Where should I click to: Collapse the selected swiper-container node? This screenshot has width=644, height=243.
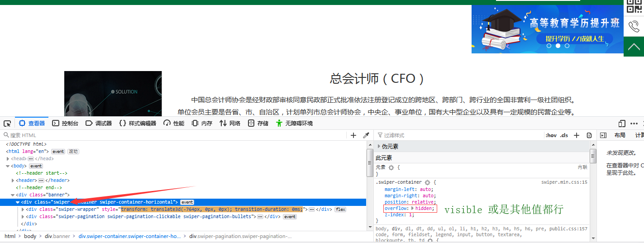pos(18,202)
